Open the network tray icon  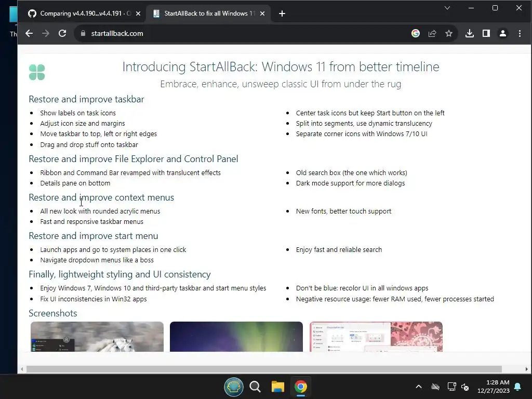[451, 387]
